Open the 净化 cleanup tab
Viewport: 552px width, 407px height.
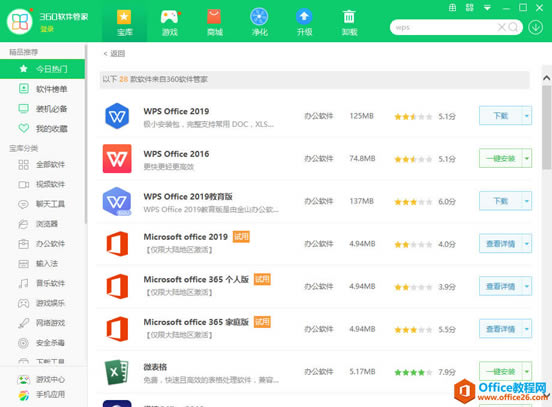259,22
